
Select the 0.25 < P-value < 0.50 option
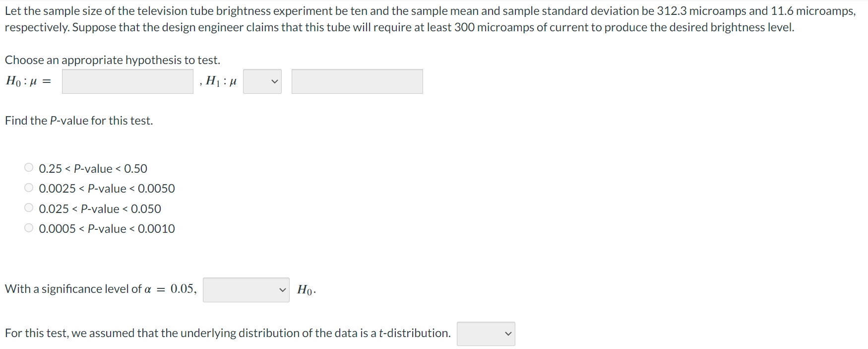pos(29,168)
